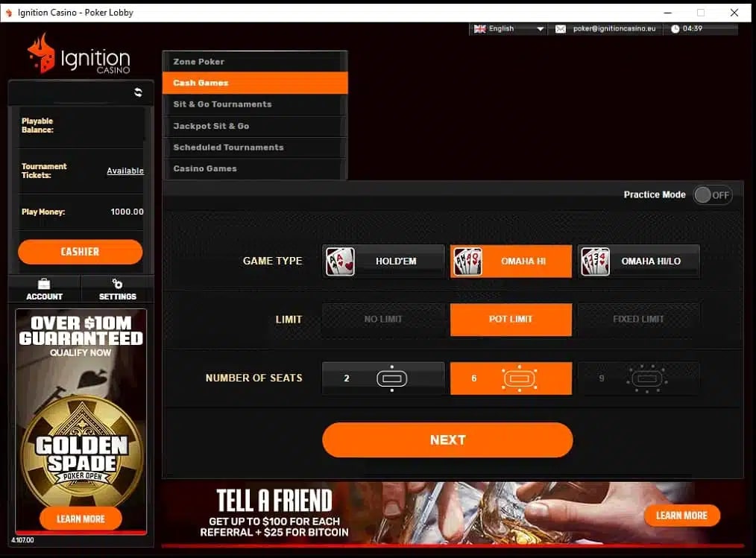This screenshot has width=756, height=558.
Task: Expand the English language dropdown arrow
Action: click(541, 29)
